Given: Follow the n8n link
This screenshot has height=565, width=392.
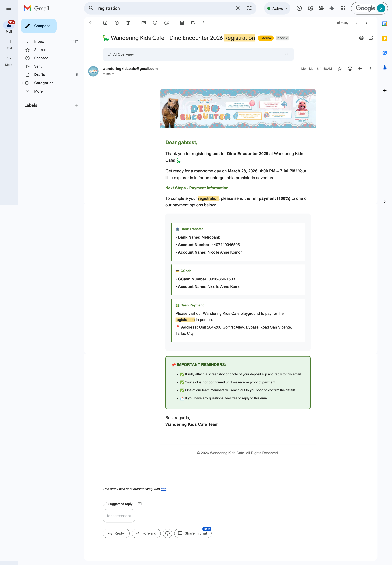Looking at the screenshot, I should point(163,489).
